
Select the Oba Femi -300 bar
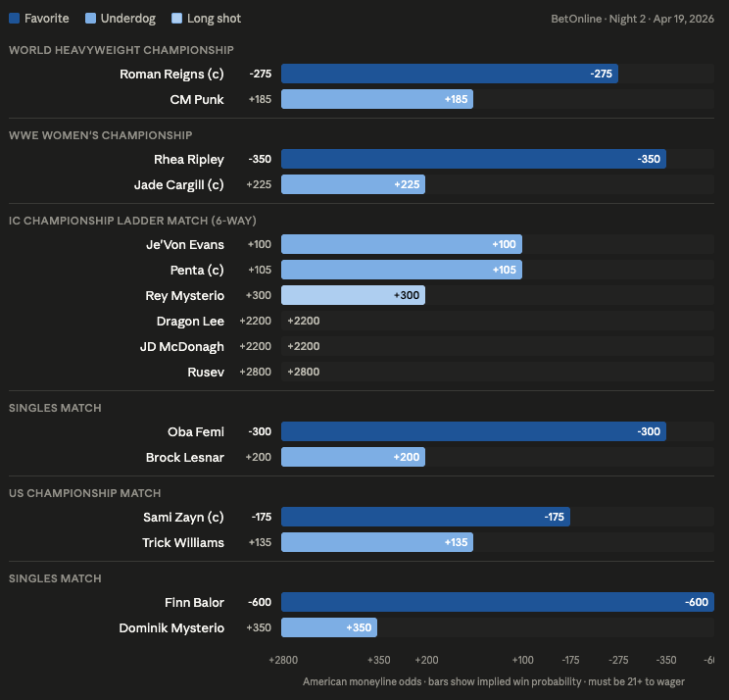473,431
